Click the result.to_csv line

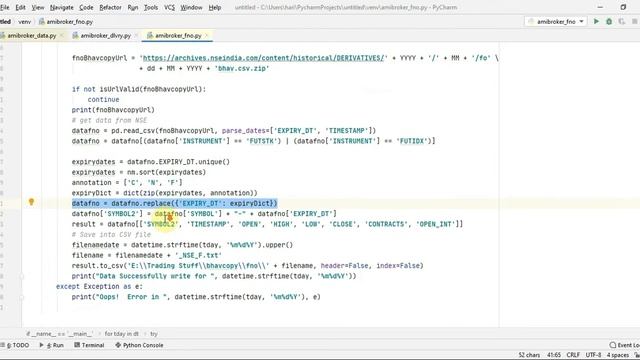click(247, 266)
